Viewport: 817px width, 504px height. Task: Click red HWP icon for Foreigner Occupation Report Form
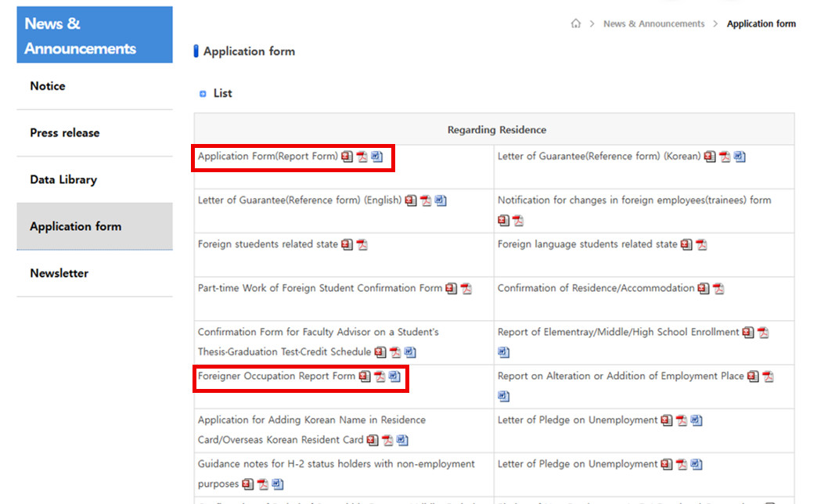[365, 376]
